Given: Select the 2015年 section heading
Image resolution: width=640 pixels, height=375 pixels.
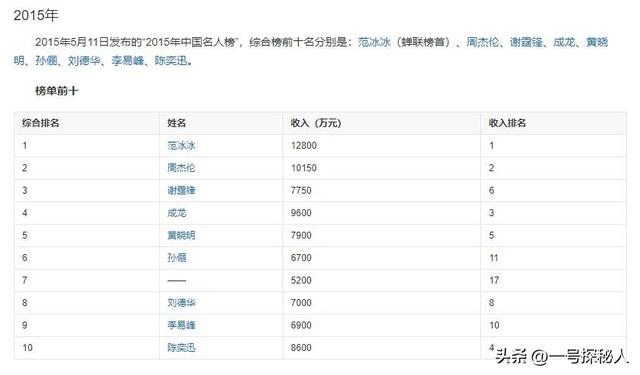Looking at the screenshot, I should click(x=36, y=15).
